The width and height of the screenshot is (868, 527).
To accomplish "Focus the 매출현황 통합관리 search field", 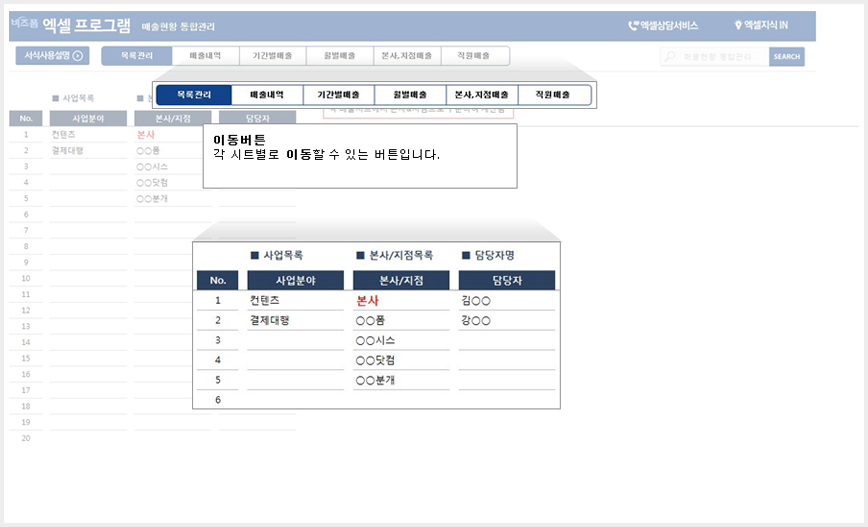I will (717, 56).
